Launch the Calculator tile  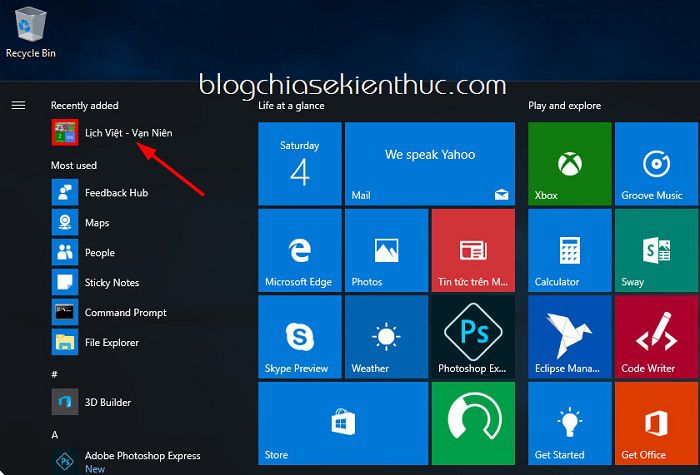(x=570, y=250)
